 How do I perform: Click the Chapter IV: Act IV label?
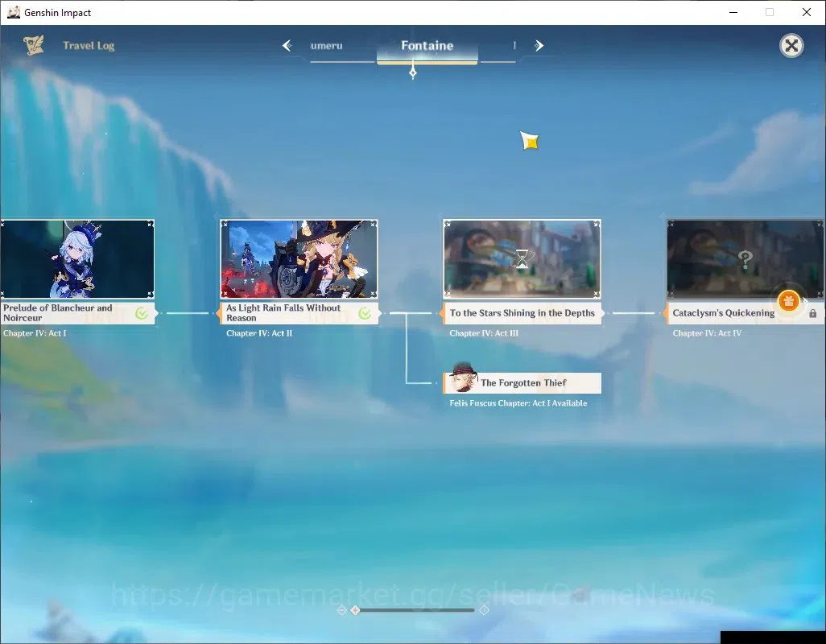tap(707, 332)
